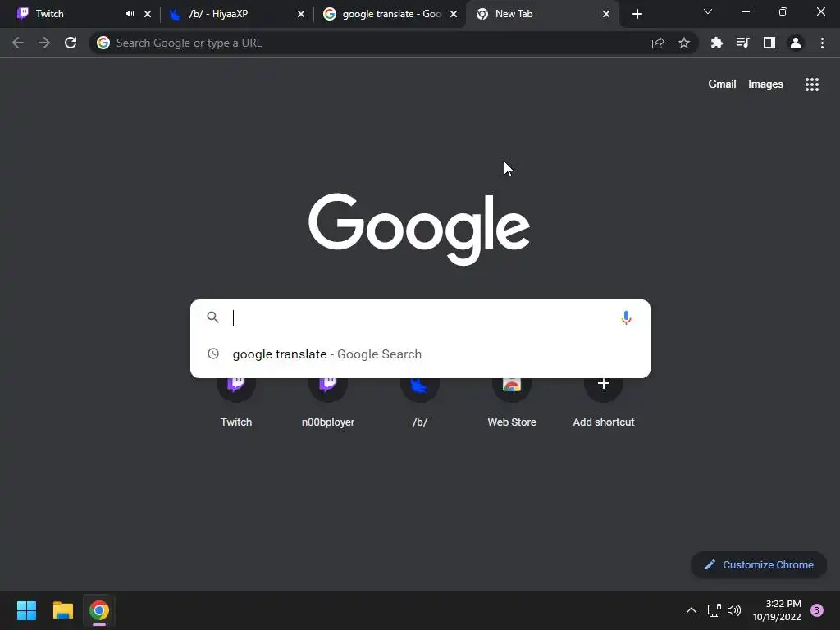This screenshot has width=840, height=630.
Task: Open File Explorer from the taskbar
Action: click(x=62, y=610)
